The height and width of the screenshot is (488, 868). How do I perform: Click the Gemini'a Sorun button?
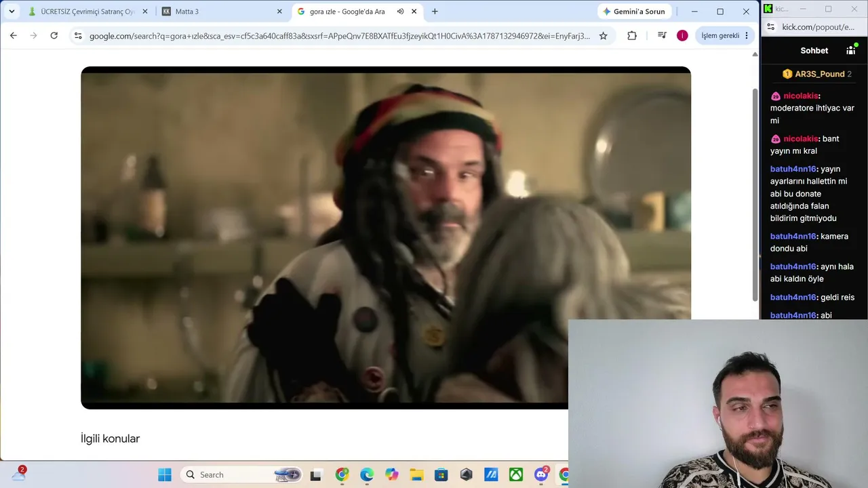[x=634, y=12]
